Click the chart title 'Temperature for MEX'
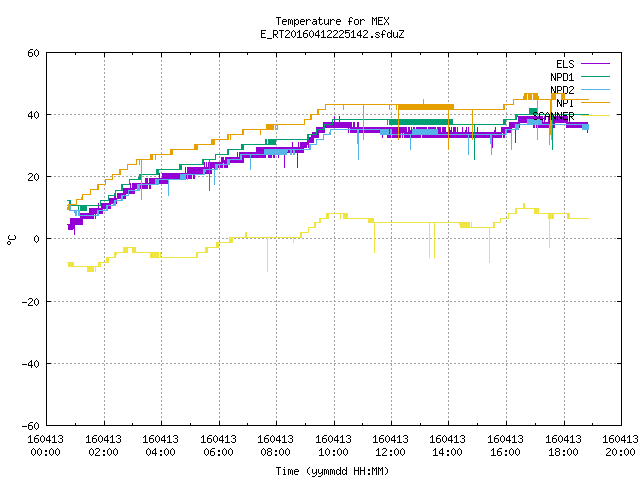The height and width of the screenshot is (480, 640). [332, 21]
